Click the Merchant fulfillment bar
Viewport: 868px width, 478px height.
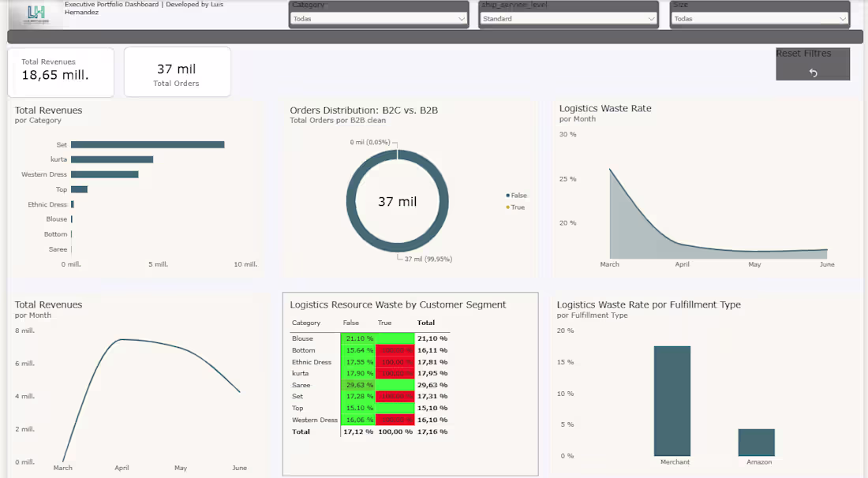672,401
